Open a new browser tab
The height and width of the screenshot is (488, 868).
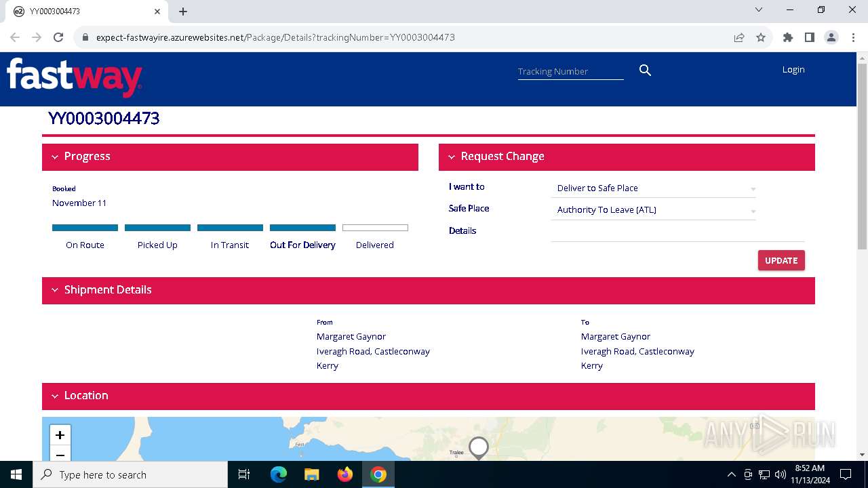[183, 12]
